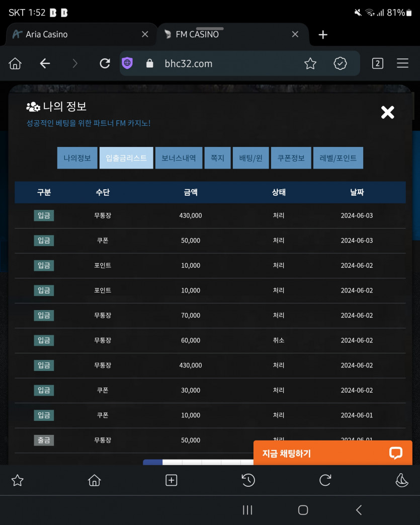The width and height of the screenshot is (420, 525).
Task: Click the first pagination page button
Action: tap(152, 462)
